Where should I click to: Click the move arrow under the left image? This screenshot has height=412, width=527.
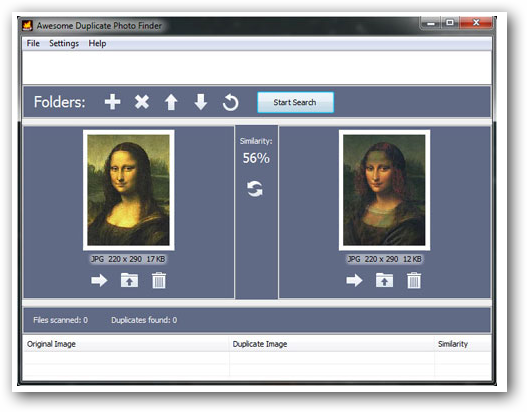pos(99,280)
